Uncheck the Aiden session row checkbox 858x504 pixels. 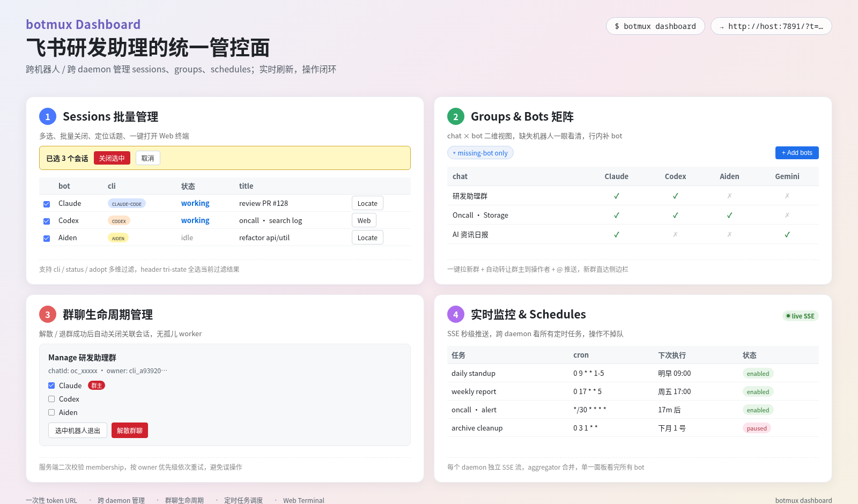click(x=47, y=238)
